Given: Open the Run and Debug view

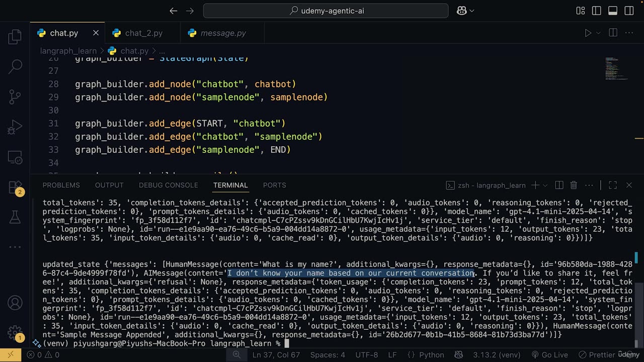Looking at the screenshot, I should point(15,127).
